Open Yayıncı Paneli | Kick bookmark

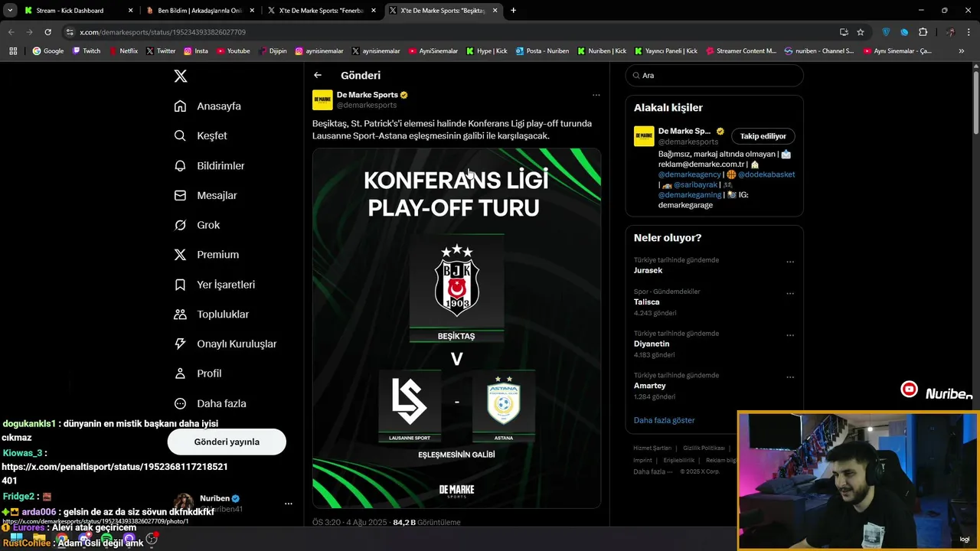click(x=666, y=51)
